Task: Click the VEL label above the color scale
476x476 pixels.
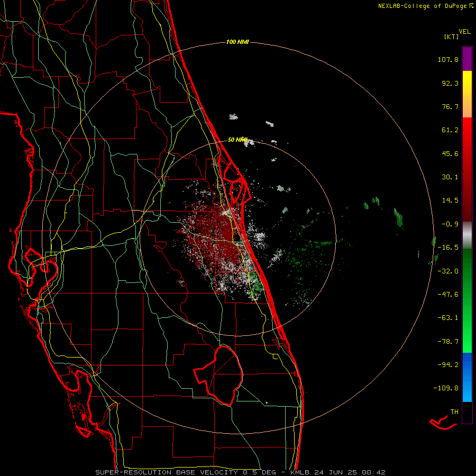Action: tap(464, 31)
